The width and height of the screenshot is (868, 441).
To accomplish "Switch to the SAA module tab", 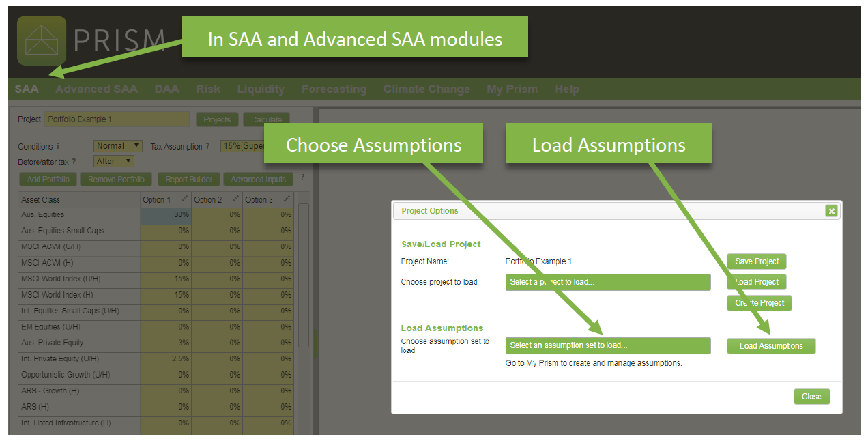I will 27,89.
